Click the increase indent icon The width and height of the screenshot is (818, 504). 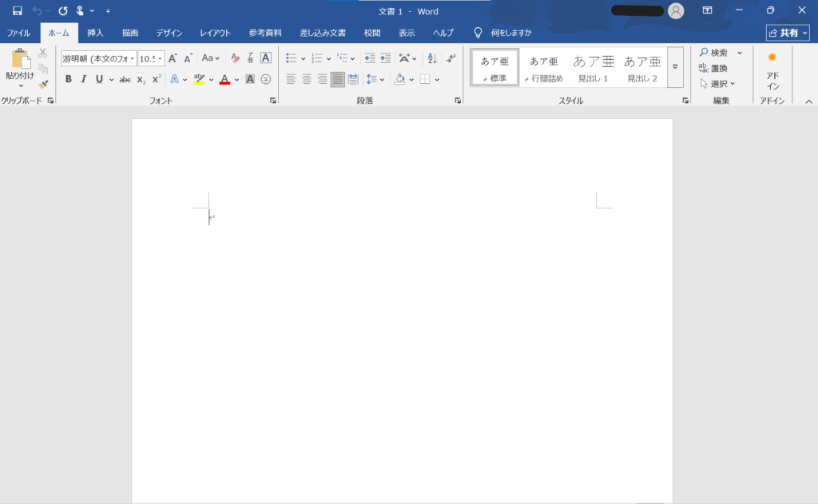tap(386, 58)
